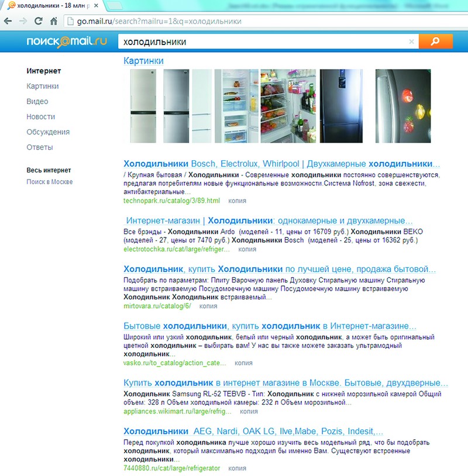Screen dimensions: 468x476
Task: Open копия link for vasko.ru result
Action: coord(243,363)
